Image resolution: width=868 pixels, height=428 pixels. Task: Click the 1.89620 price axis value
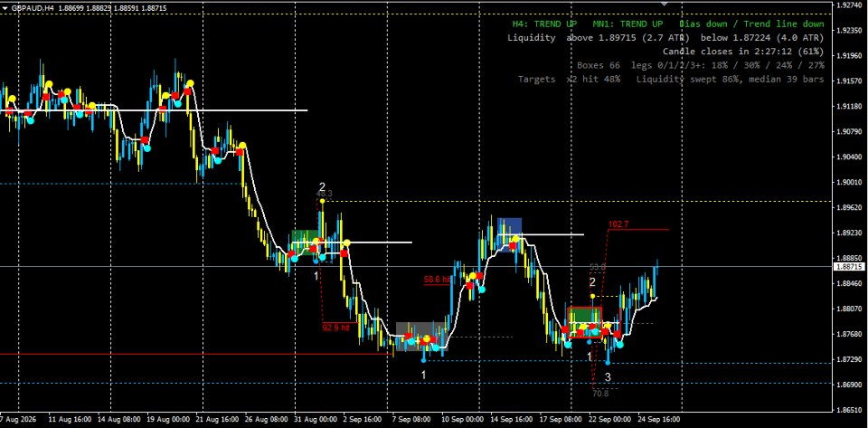click(x=850, y=207)
